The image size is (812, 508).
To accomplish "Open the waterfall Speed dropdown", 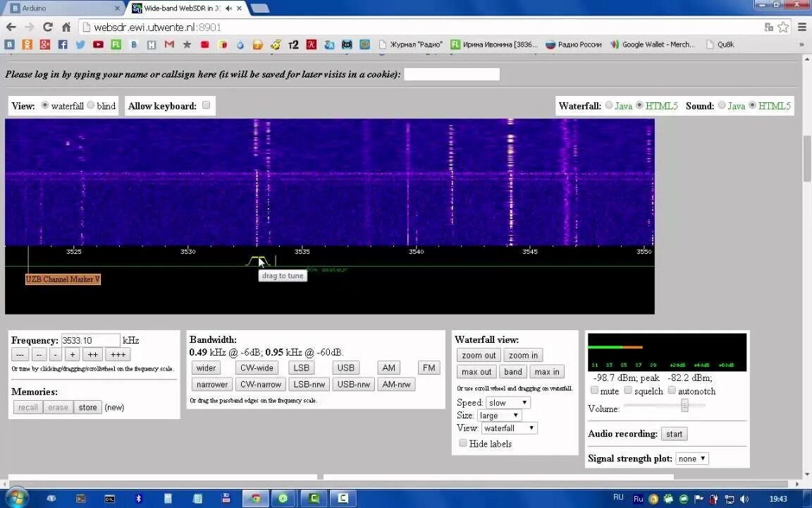I will coord(508,403).
